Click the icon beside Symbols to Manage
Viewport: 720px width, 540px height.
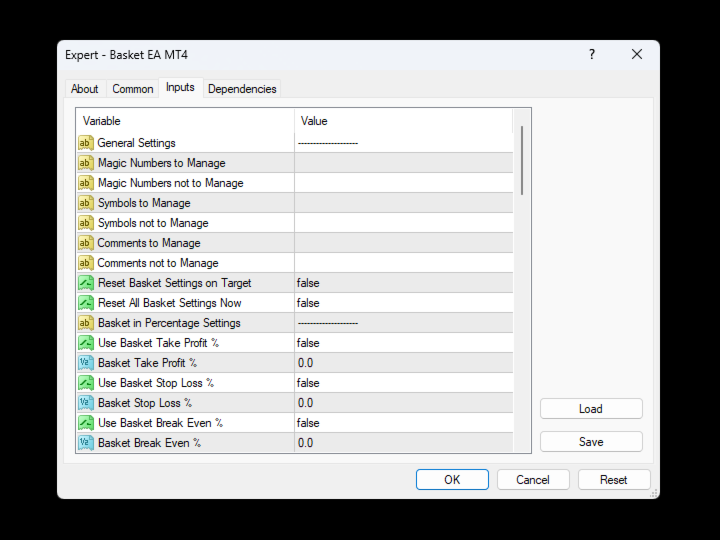[x=86, y=203]
